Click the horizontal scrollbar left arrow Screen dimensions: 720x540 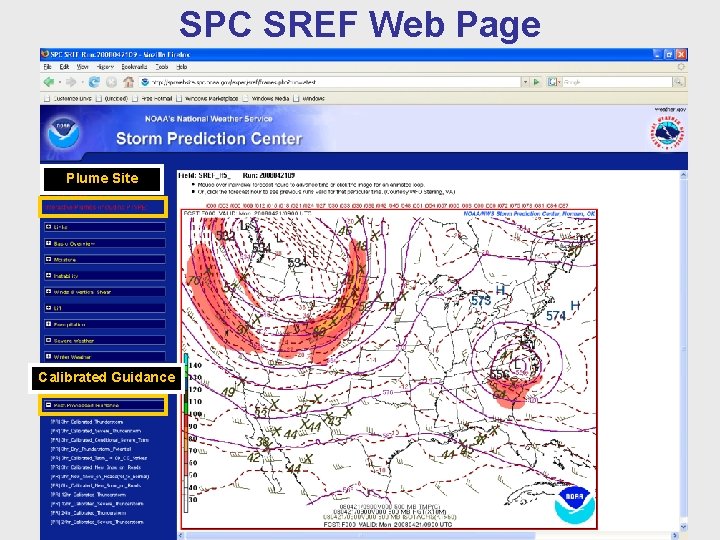click(181, 535)
